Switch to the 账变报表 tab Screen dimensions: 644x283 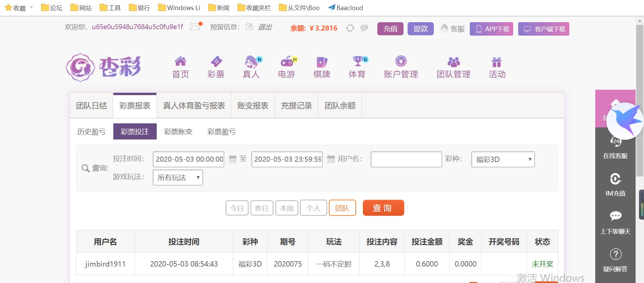click(x=253, y=106)
